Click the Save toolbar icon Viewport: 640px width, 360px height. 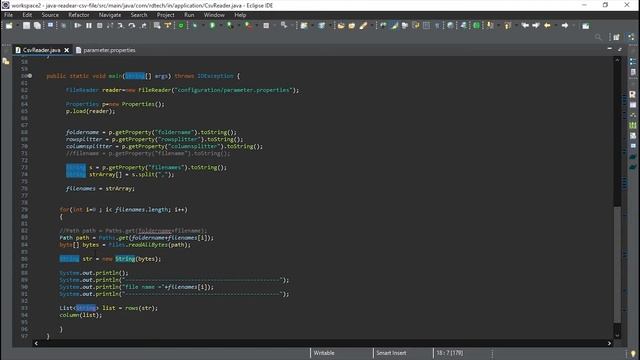click(26, 26)
